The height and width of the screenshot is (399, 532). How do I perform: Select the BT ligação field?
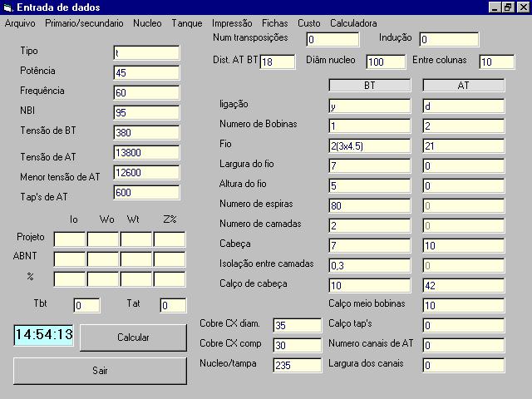pos(369,106)
